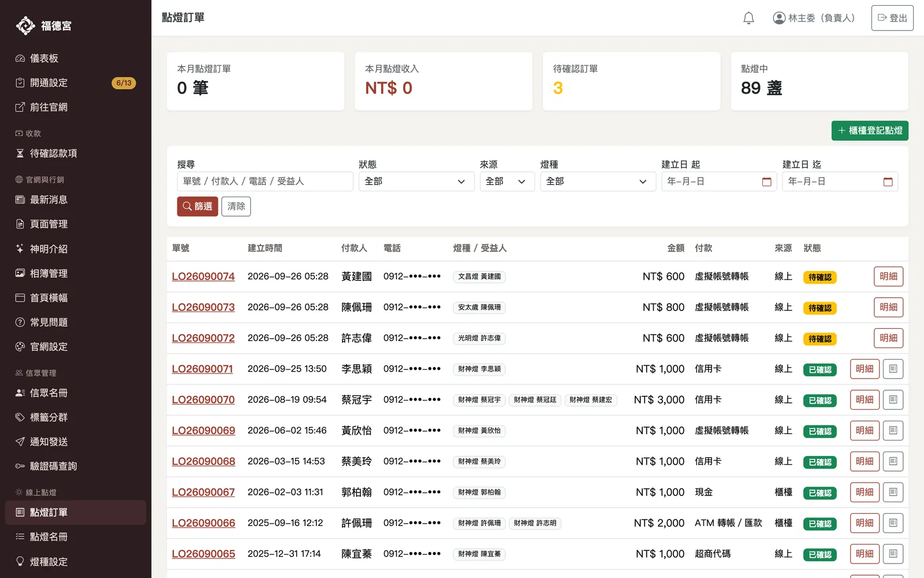Open 燈種設定 in sidebar
This screenshot has width=924, height=578.
pyautogui.click(x=76, y=561)
